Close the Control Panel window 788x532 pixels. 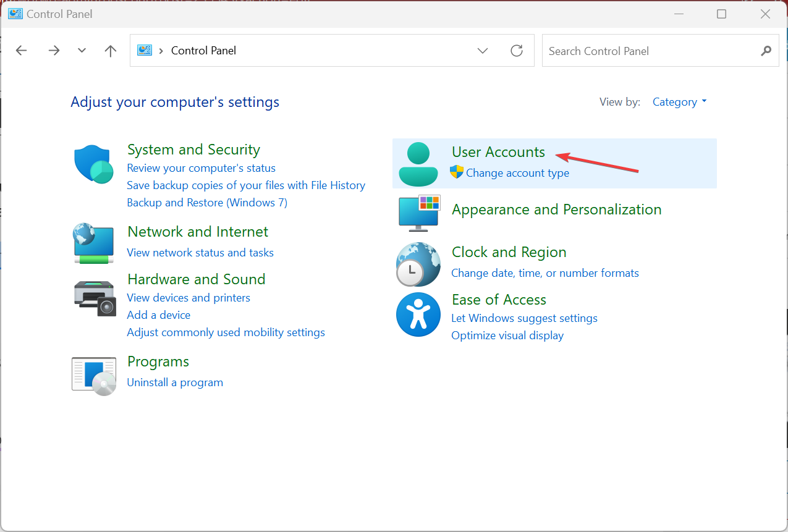(766, 14)
